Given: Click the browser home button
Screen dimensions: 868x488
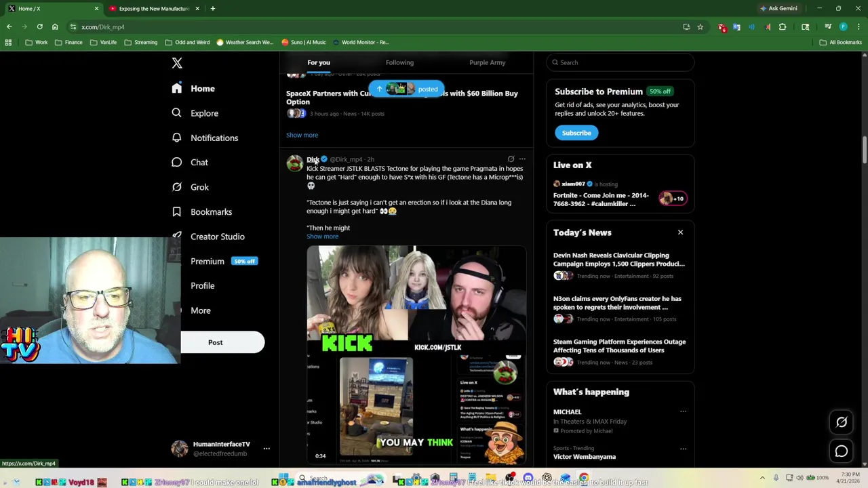Looking at the screenshot, I should click(55, 27).
